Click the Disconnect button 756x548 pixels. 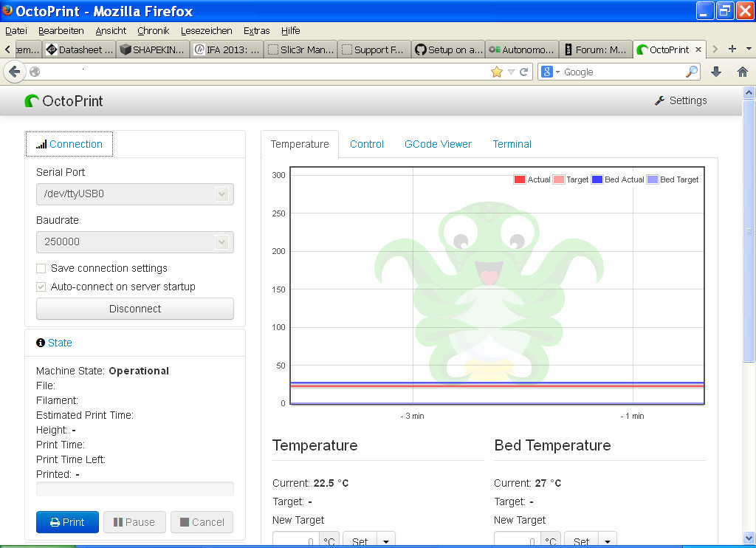tap(135, 309)
